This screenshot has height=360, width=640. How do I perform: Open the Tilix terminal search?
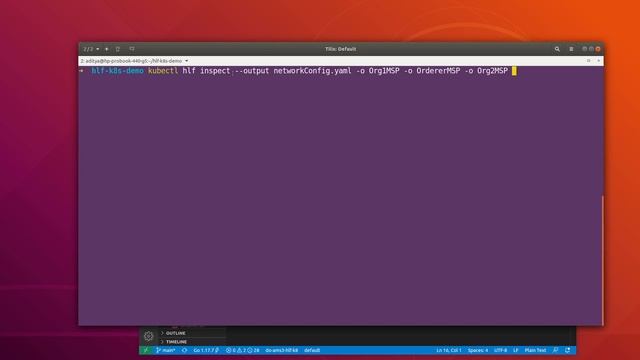point(557,49)
